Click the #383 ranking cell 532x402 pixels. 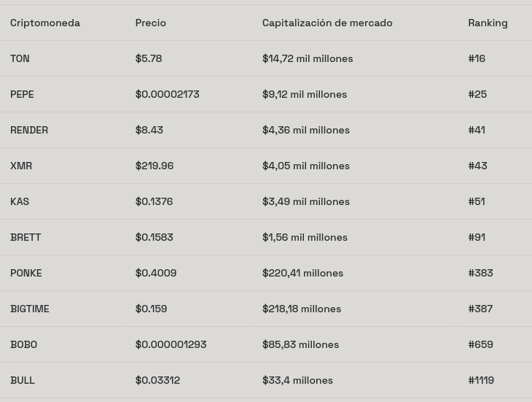point(480,273)
